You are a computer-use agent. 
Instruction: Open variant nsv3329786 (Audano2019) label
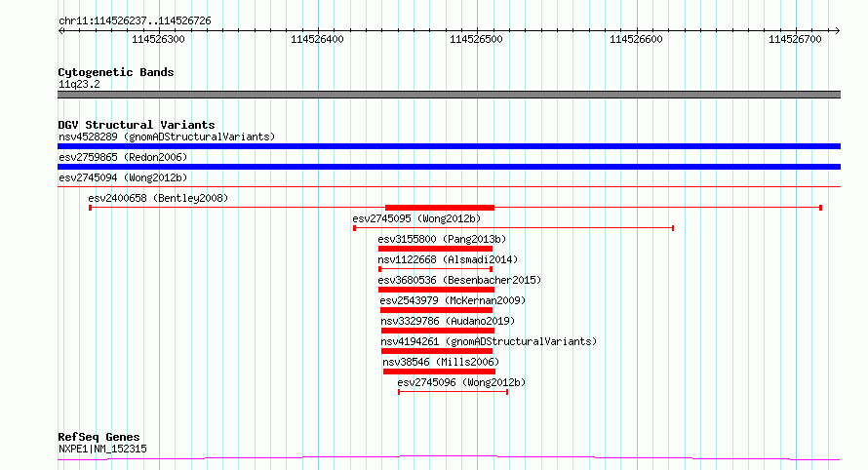448,321
